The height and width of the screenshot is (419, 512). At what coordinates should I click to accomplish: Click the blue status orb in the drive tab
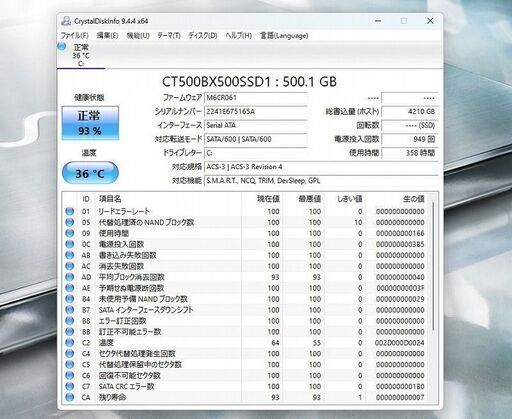click(x=62, y=47)
